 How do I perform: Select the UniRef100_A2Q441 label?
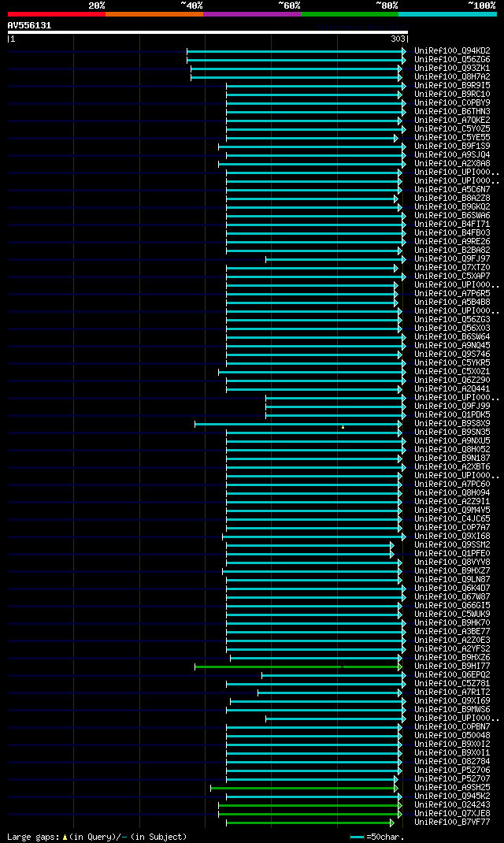coord(452,389)
